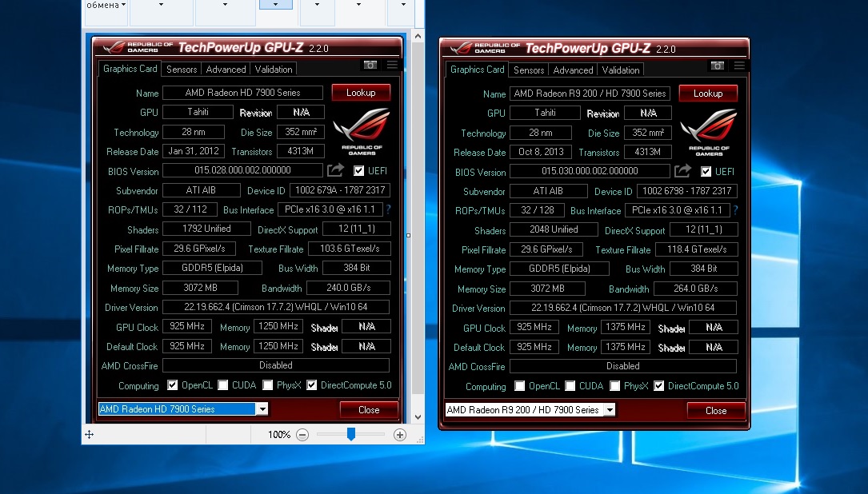The width and height of the screenshot is (868, 494).
Task: Open the hamburger menu in left GPU-Z window
Action: (393, 66)
